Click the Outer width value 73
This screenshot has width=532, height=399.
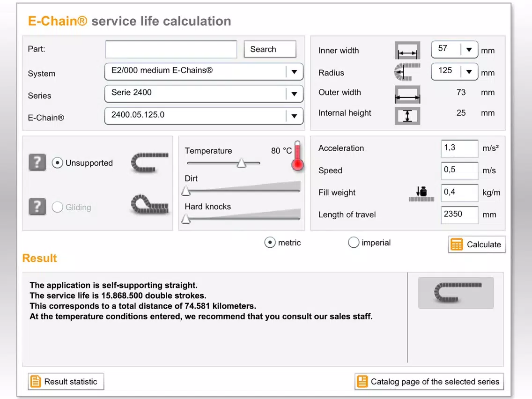461,92
